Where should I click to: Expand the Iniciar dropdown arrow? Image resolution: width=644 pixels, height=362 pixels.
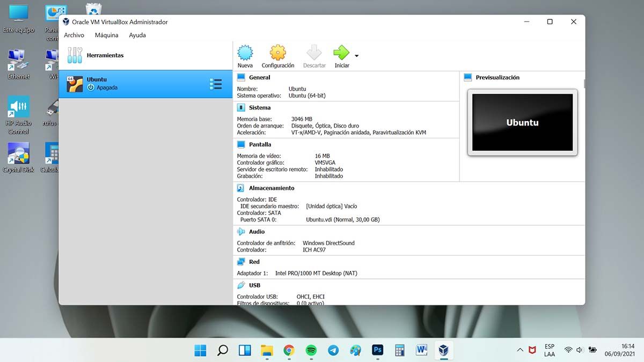[x=357, y=56]
